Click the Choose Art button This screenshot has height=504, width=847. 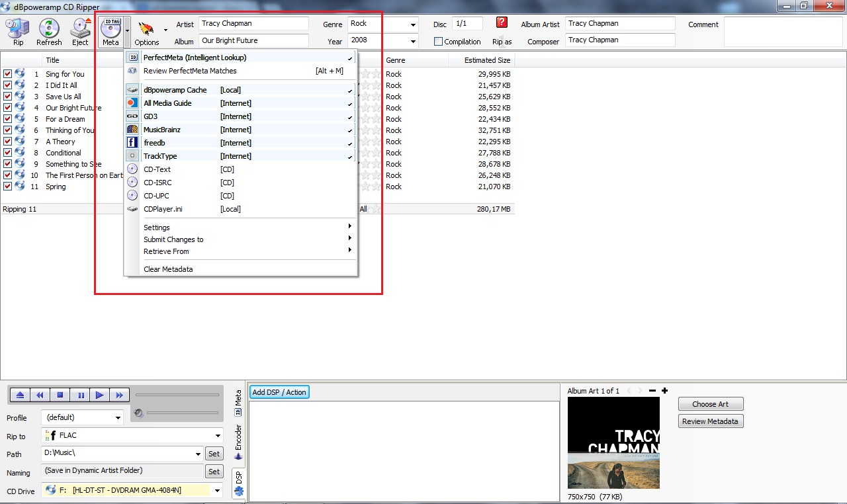point(710,404)
